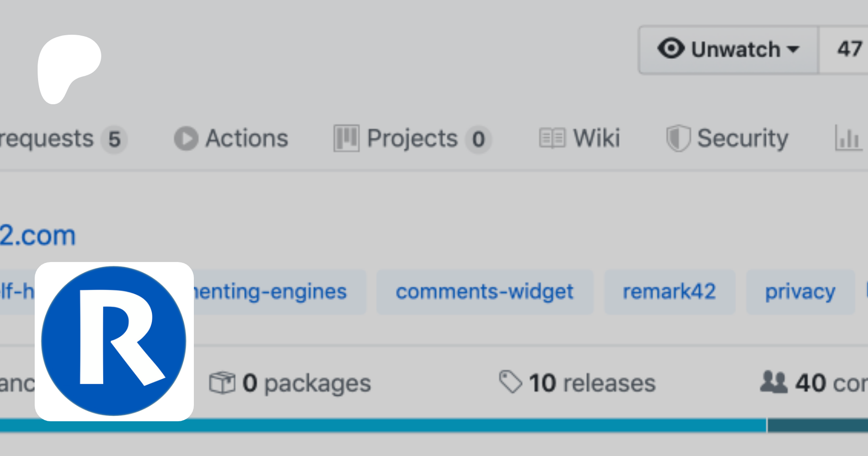The height and width of the screenshot is (456, 868).
Task: Open pull requests tab with 5 count
Action: pos(58,139)
